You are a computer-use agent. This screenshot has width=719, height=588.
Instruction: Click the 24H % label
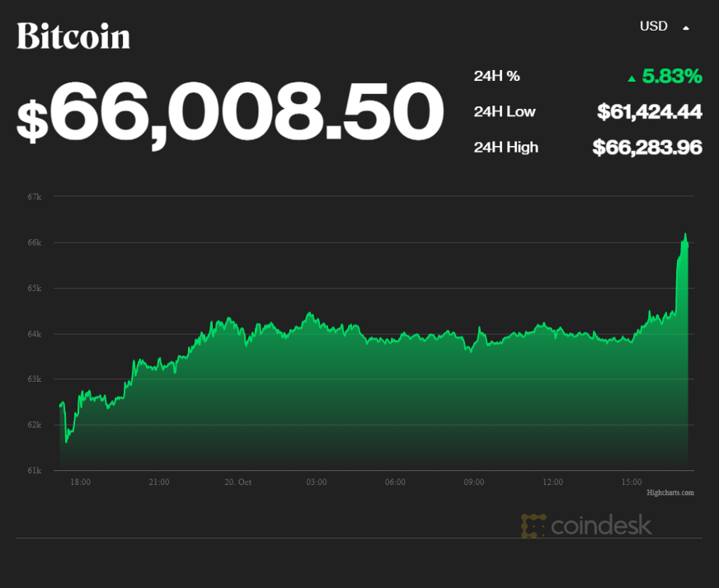pos(496,76)
